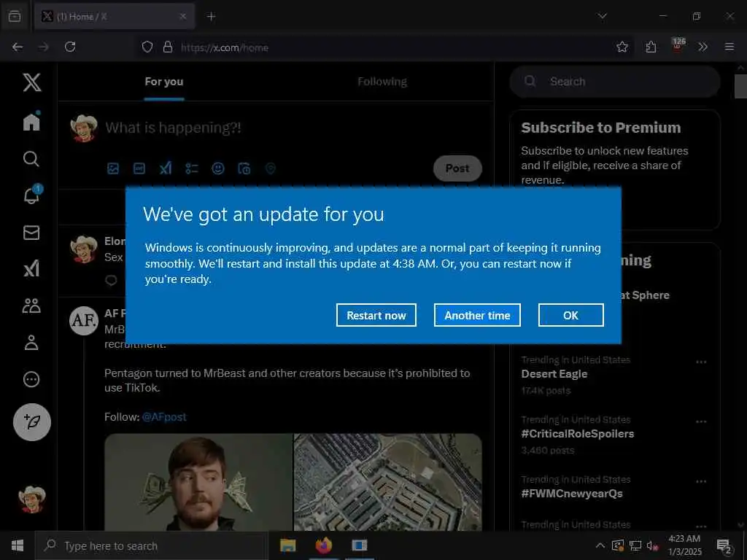The width and height of the screenshot is (747, 560).
Task: Open the Desert Eagle trending topic
Action: click(x=554, y=374)
